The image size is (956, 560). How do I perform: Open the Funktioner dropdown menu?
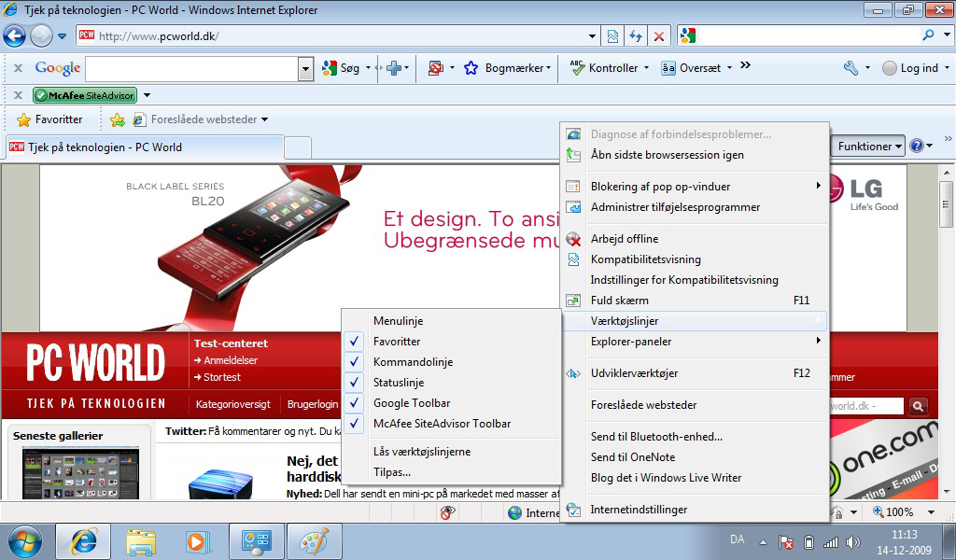[x=870, y=147]
